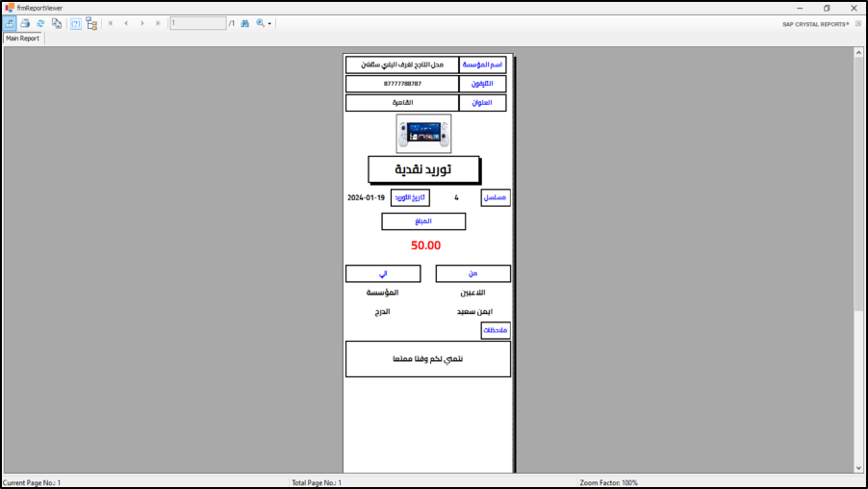Refresh the report with the refresh icon
868x489 pixels.
click(40, 23)
